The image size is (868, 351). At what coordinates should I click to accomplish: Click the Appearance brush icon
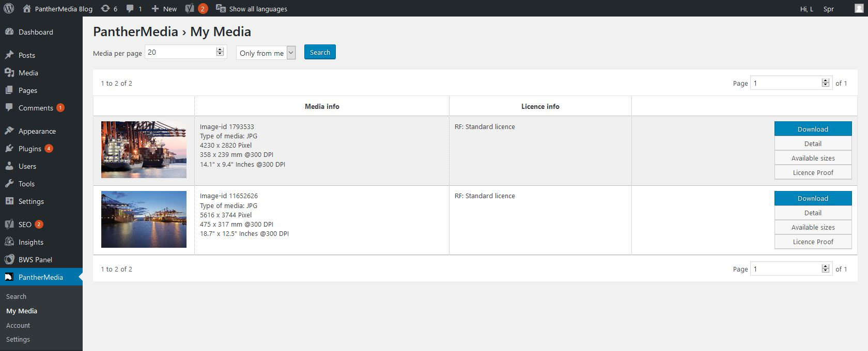[9, 131]
